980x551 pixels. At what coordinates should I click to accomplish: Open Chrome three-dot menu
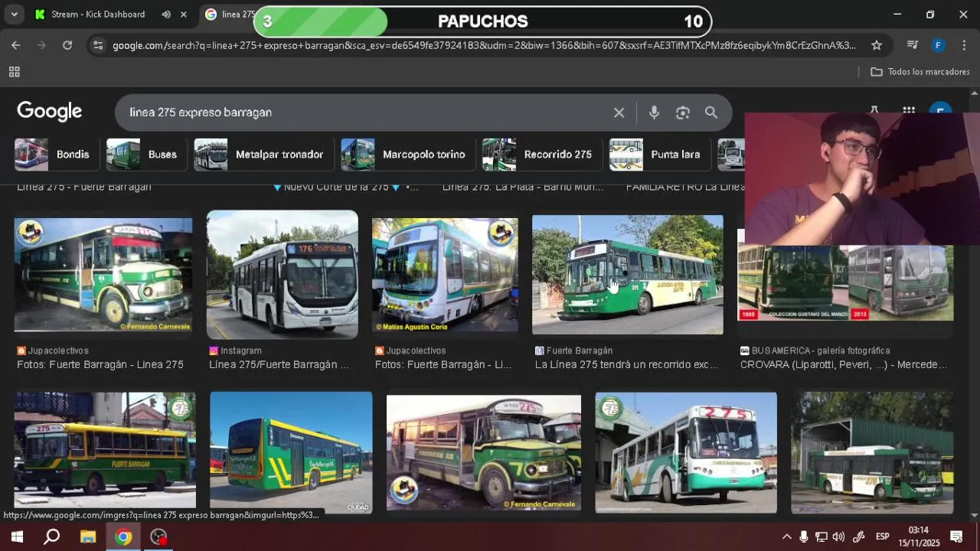click(963, 45)
